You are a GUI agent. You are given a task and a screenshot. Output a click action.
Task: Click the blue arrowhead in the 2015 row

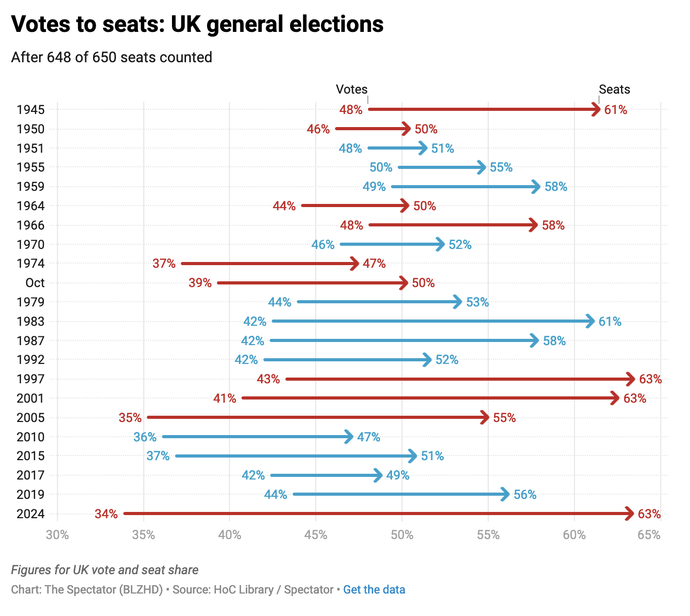413,456
